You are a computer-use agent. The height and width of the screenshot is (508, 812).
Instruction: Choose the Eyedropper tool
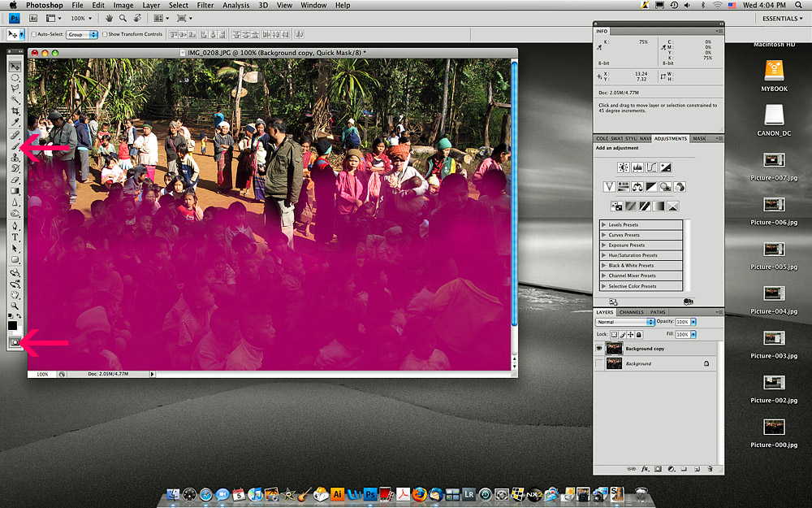(x=15, y=123)
